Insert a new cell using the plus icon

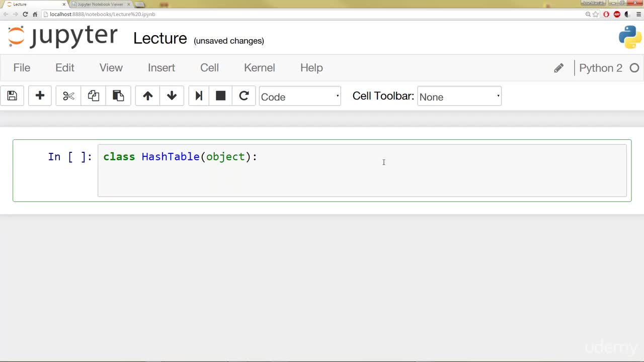(x=40, y=96)
